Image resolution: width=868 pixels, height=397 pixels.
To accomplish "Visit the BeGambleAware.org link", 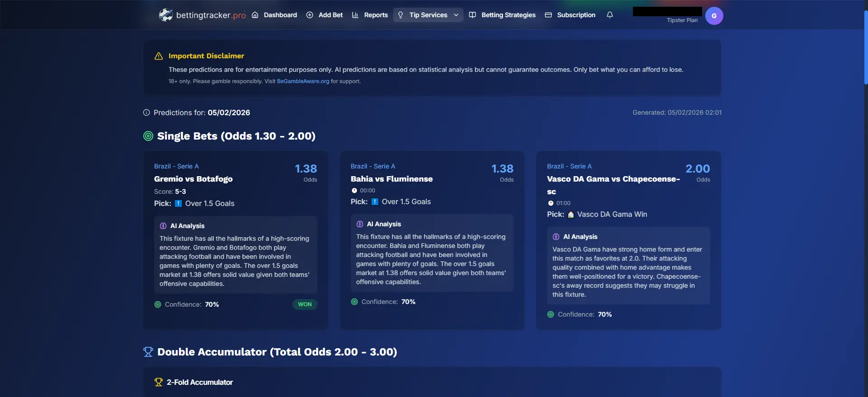I will pyautogui.click(x=303, y=81).
